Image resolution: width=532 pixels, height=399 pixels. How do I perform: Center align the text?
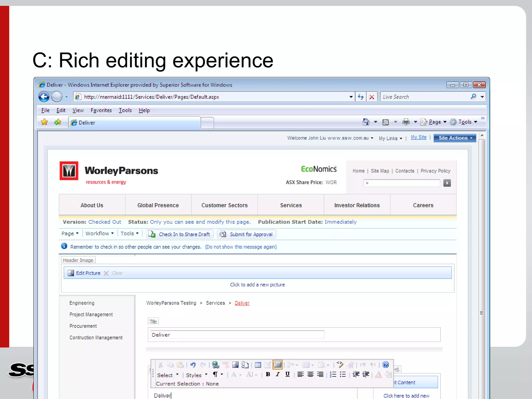[310, 374]
